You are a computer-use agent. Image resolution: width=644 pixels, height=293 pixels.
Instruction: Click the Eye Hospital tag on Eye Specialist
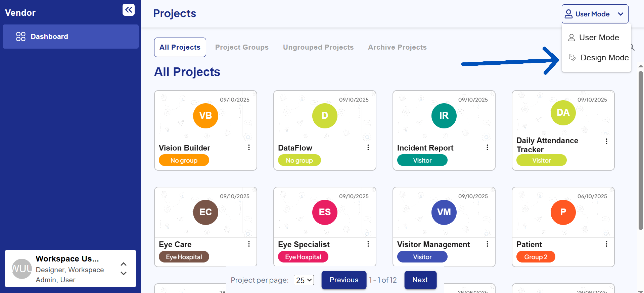pyautogui.click(x=303, y=257)
